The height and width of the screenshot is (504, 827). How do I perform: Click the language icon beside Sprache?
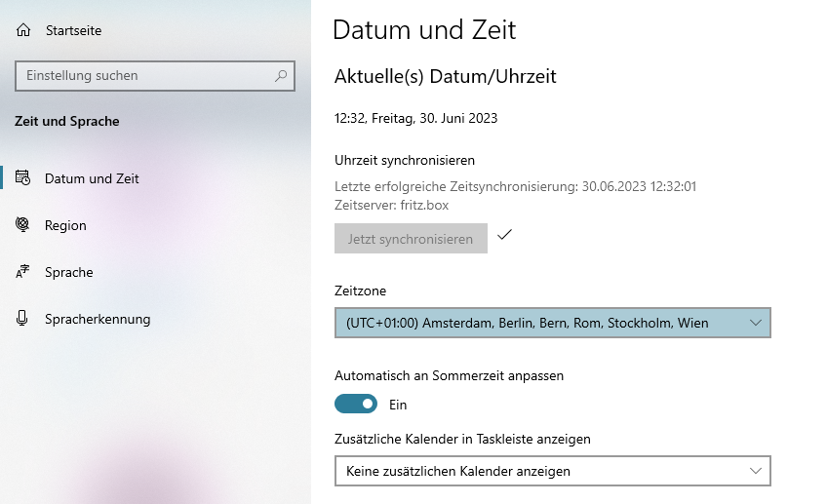[x=23, y=272]
